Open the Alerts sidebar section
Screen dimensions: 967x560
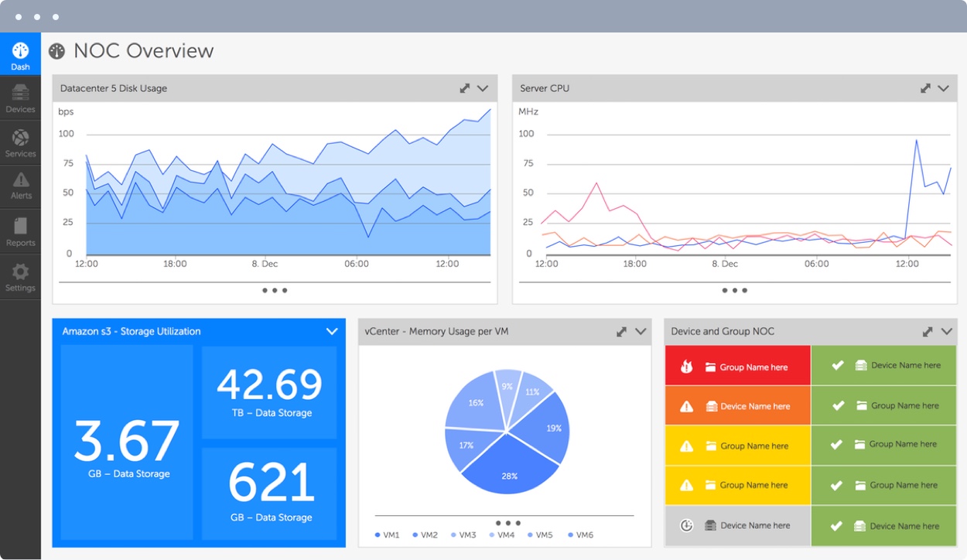click(20, 185)
